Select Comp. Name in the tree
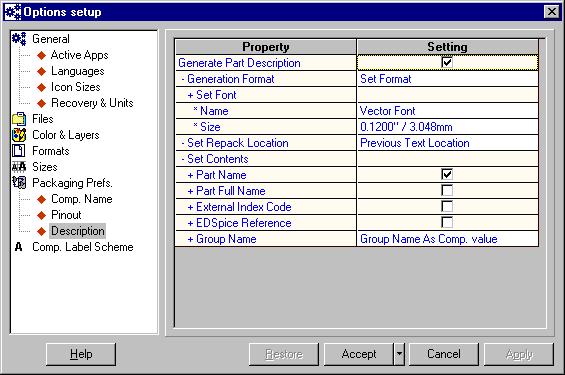This screenshot has width=565, height=375. 81,199
